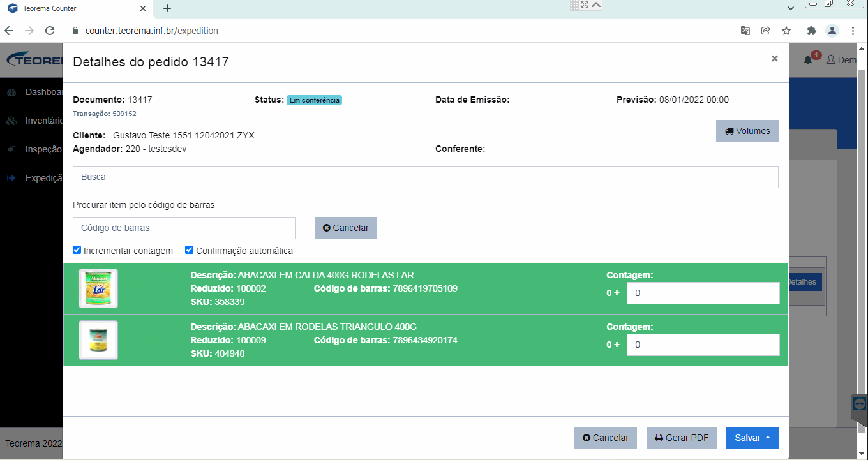
Task: Open Dashboard in the sidebar
Action: [43, 92]
